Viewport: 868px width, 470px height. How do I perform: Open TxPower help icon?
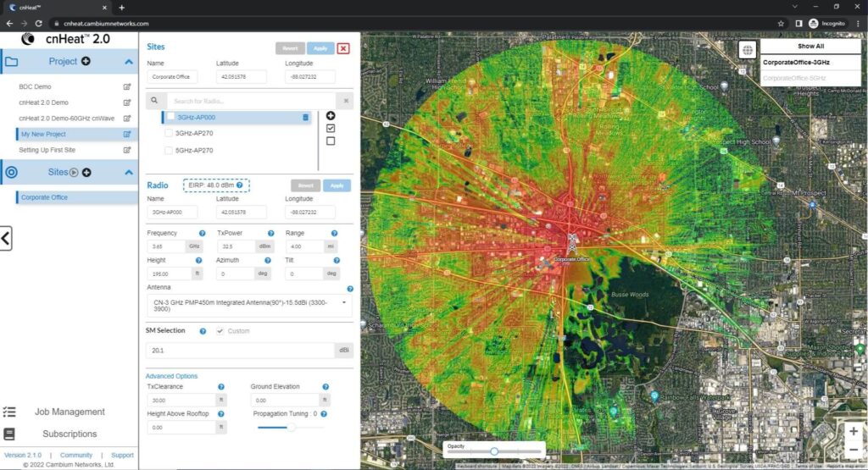[270, 234]
